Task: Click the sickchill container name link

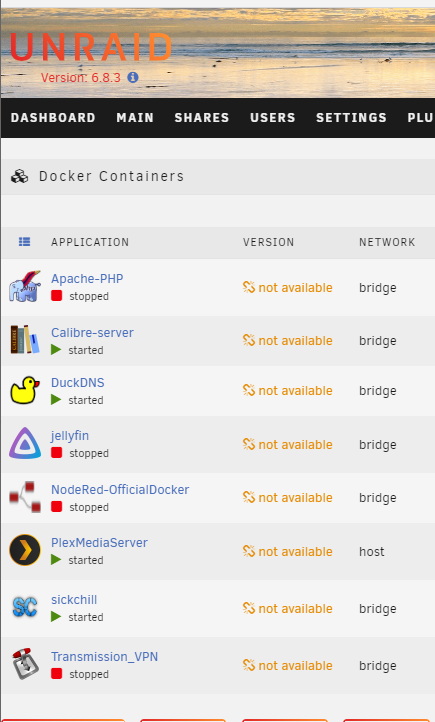Action: point(74,600)
